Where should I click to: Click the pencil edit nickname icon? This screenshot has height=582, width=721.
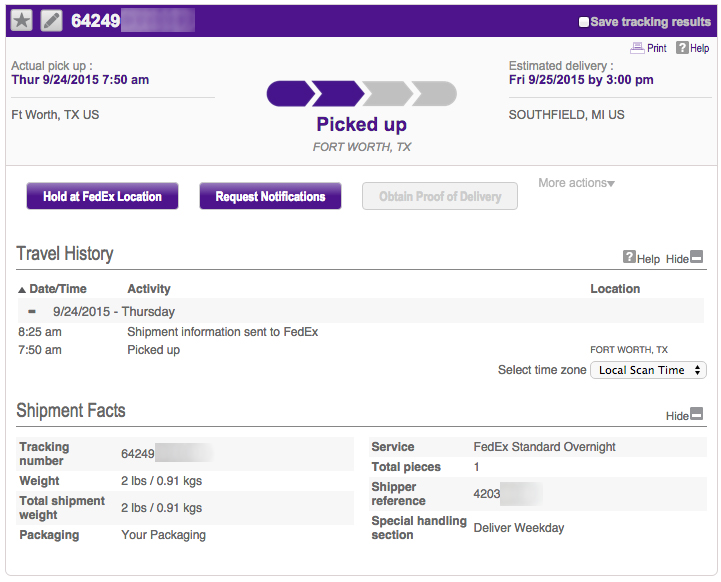[51, 21]
